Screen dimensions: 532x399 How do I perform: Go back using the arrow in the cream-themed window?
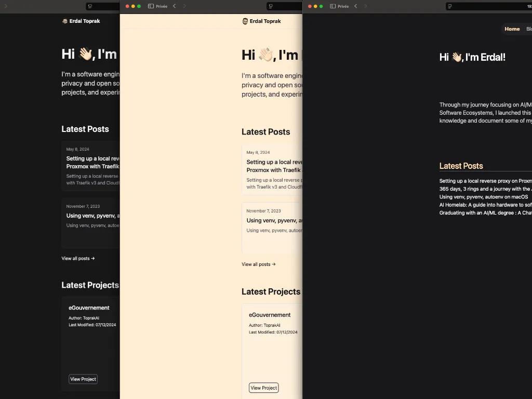tap(174, 6)
